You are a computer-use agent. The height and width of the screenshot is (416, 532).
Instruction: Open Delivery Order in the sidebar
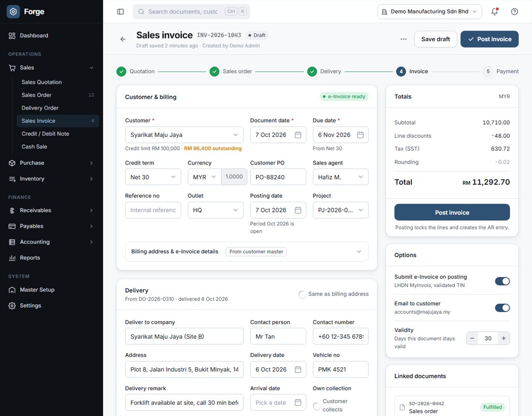(x=58, y=108)
